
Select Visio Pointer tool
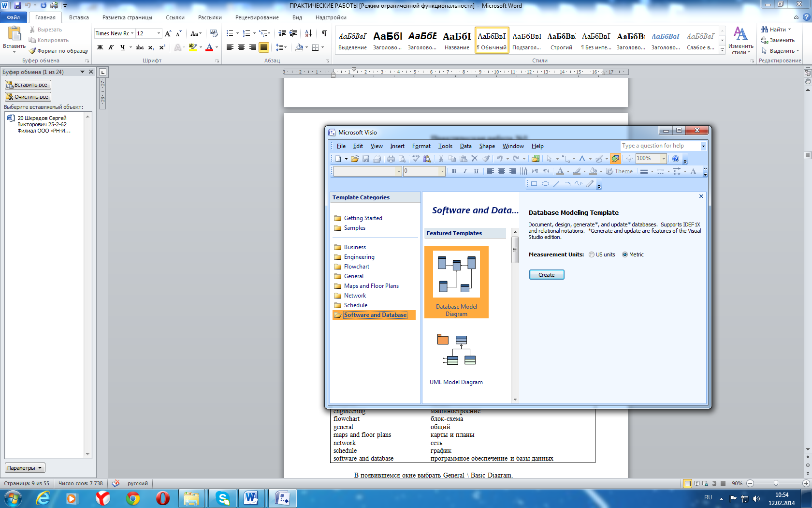(x=549, y=159)
